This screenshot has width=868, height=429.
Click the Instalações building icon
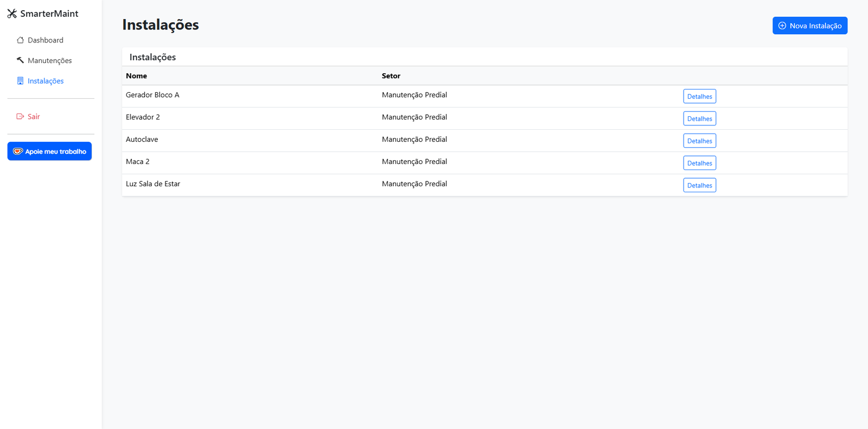point(20,81)
